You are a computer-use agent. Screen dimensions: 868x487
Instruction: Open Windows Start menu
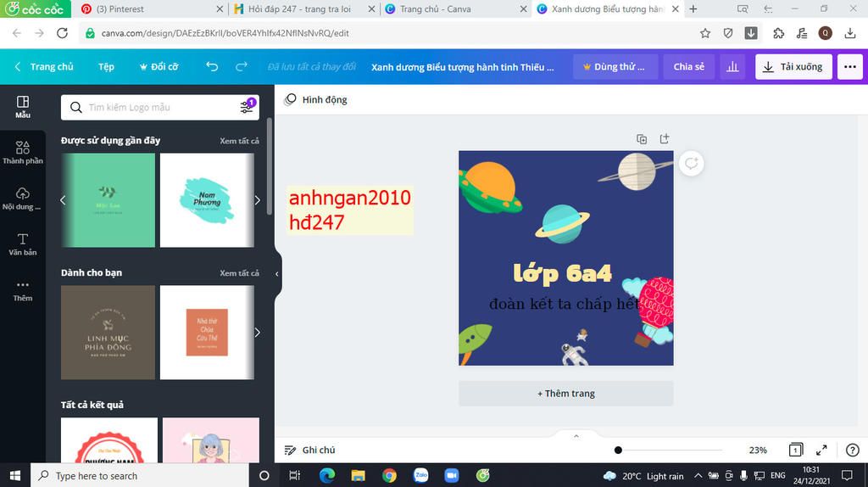15,475
